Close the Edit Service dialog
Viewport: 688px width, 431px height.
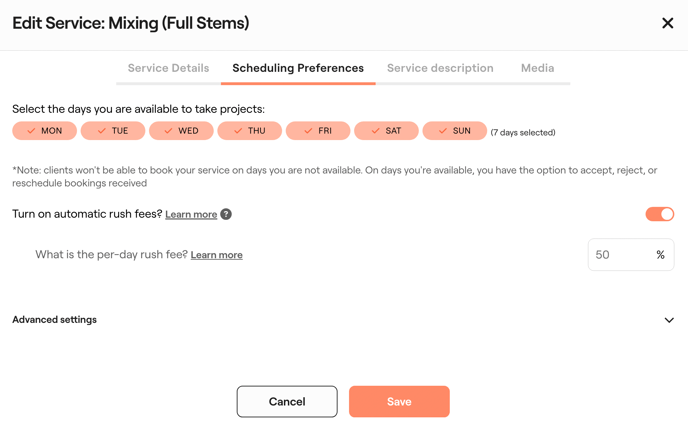pyautogui.click(x=668, y=23)
